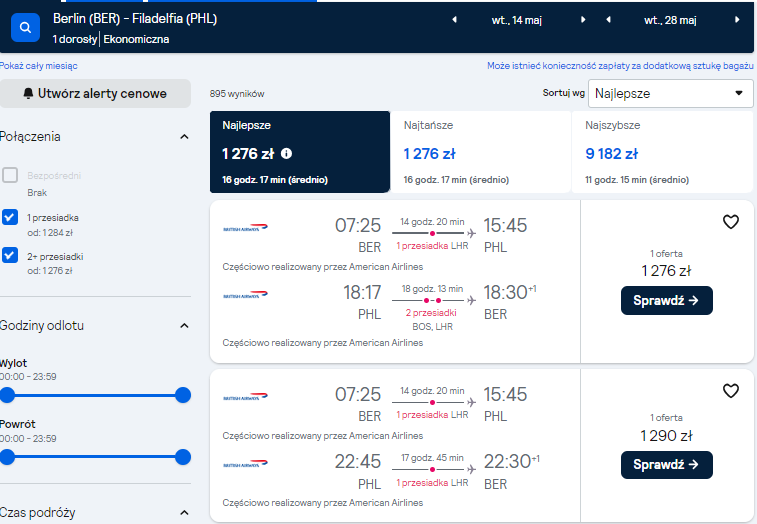
Task: Click the Utwórz alerty cenowe button
Action: 95,94
